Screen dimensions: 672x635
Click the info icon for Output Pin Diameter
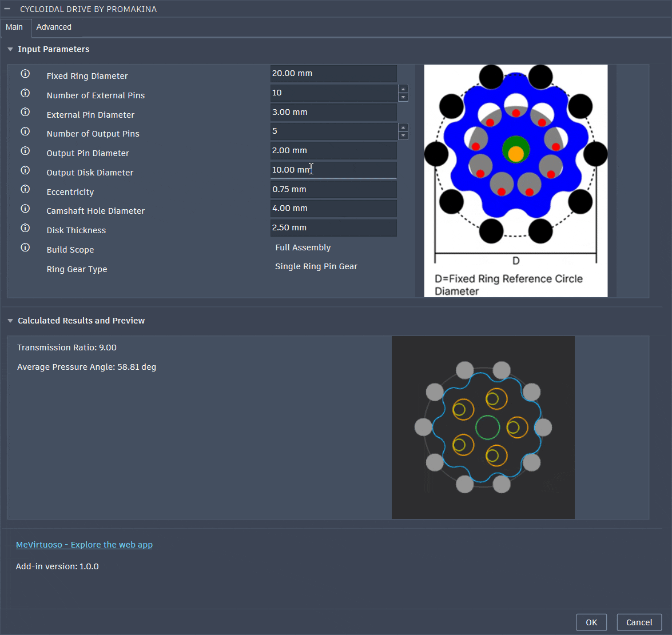[25, 150]
